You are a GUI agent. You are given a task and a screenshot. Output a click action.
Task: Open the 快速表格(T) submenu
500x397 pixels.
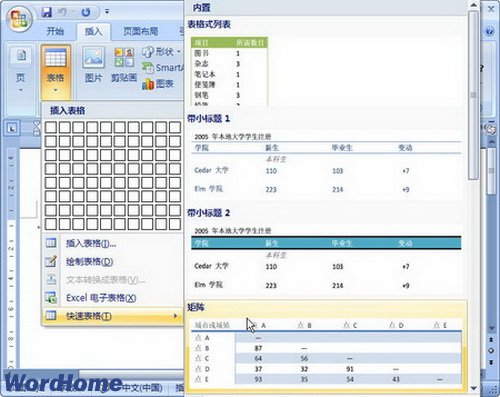113,316
